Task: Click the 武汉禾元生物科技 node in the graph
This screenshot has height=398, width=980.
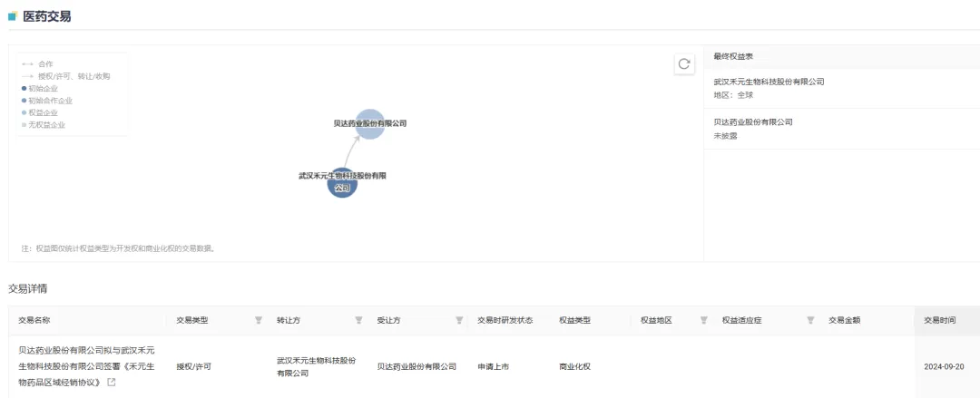Action: point(342,182)
